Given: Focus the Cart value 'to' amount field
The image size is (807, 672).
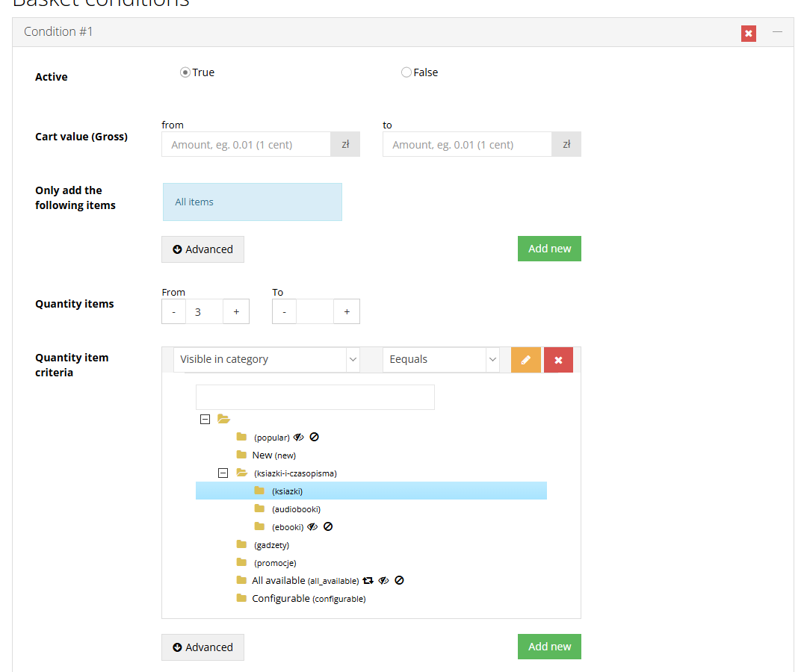Looking at the screenshot, I should (x=467, y=144).
